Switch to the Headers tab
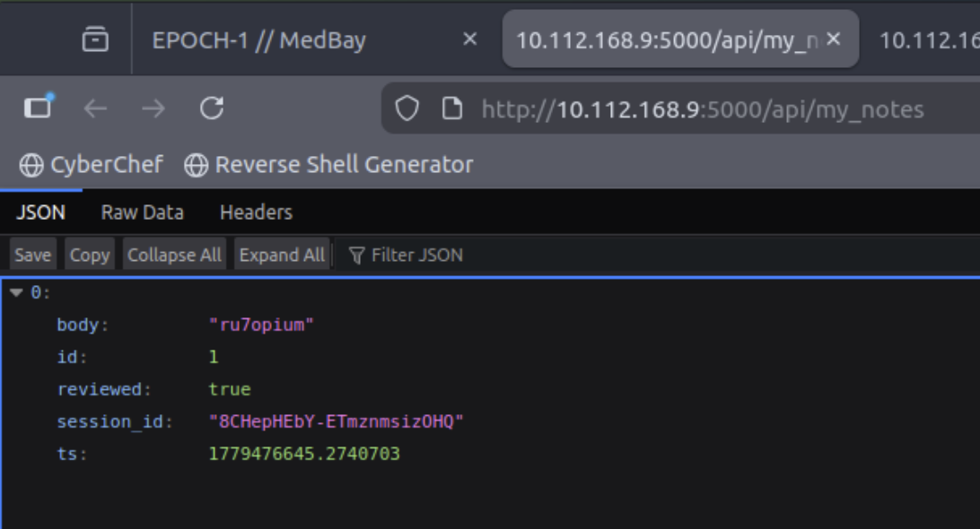The image size is (980, 529). click(x=257, y=212)
